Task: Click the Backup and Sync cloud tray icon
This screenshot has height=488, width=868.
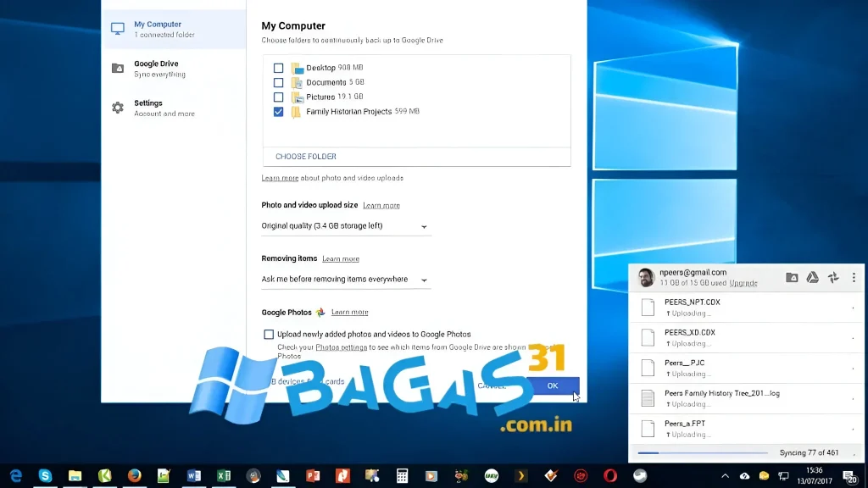Action: [745, 476]
